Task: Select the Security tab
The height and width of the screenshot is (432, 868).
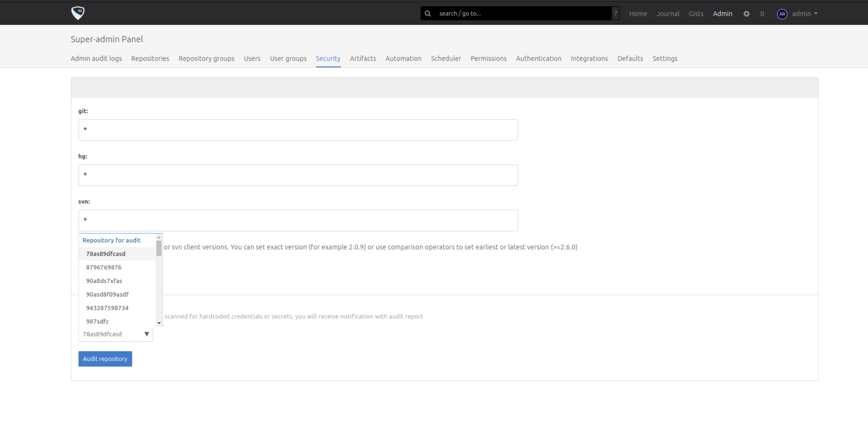Action: tap(328, 59)
